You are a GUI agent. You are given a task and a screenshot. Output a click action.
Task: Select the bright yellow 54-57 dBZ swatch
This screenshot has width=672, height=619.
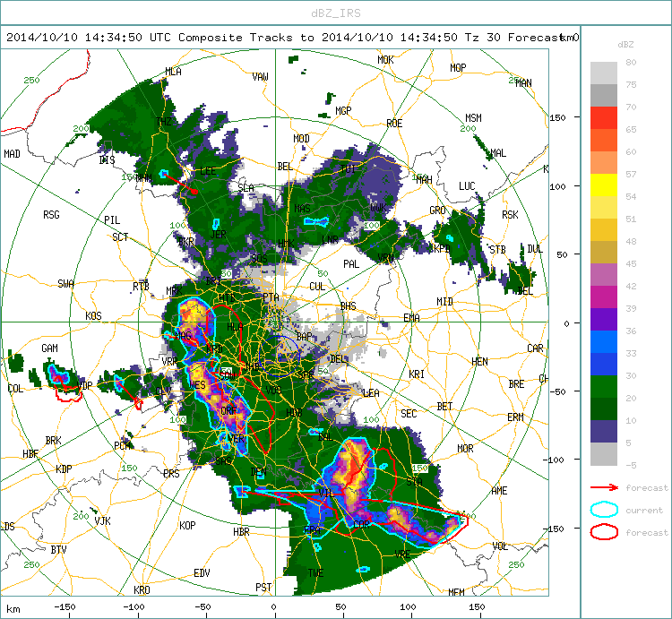pyautogui.click(x=603, y=185)
